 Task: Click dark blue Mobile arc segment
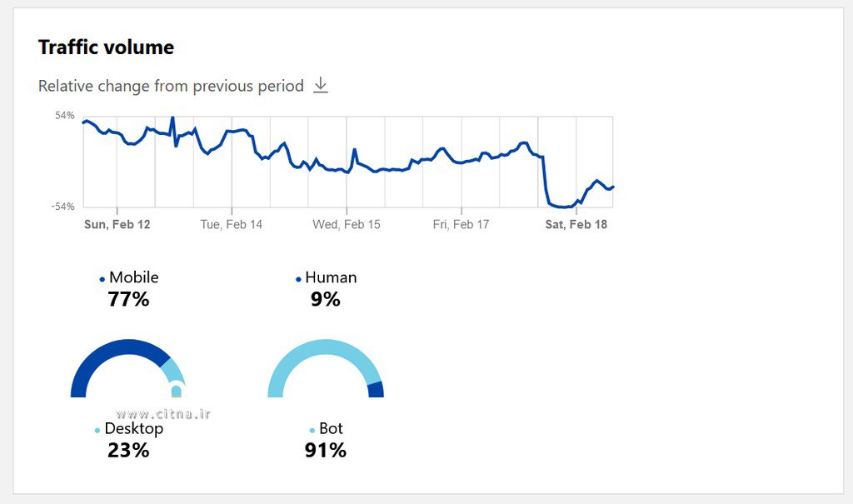click(108, 355)
